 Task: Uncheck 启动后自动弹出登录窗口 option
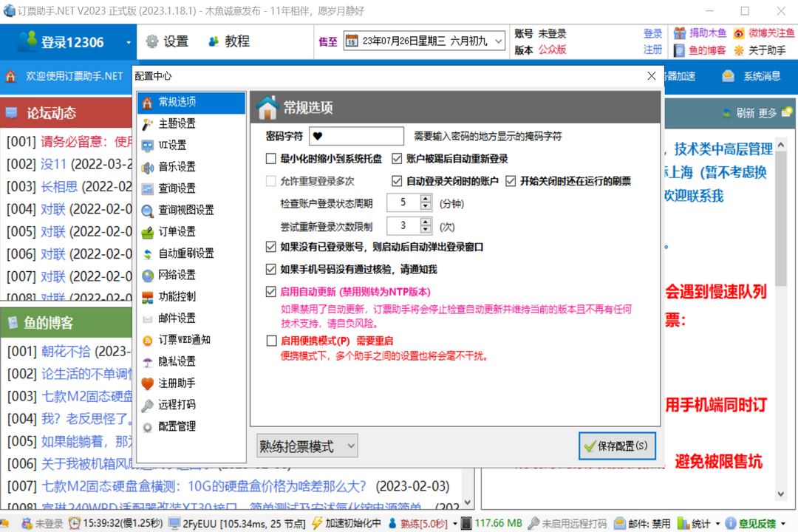271,247
